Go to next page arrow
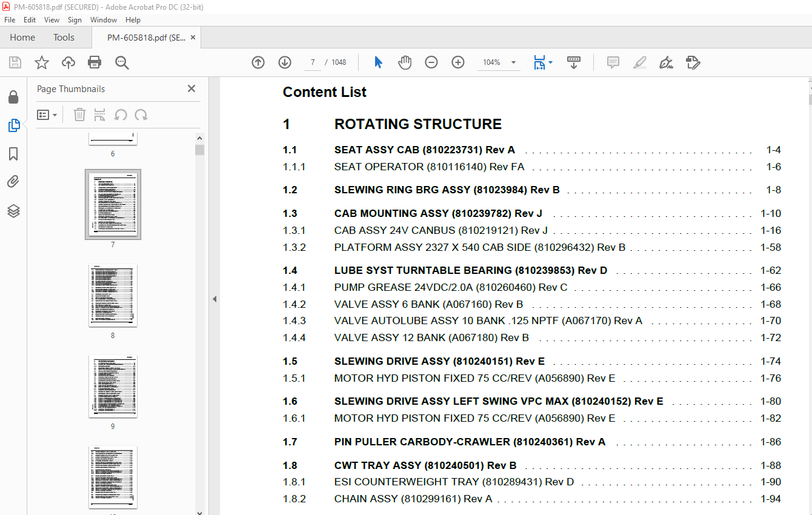Viewport: 812px width, 515px height. (285, 62)
